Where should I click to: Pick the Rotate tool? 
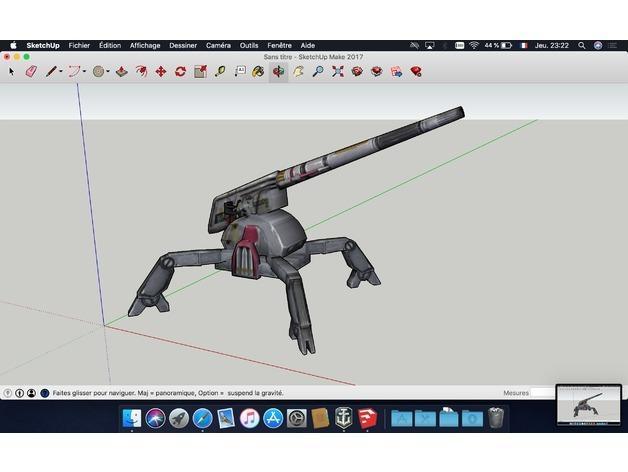point(181,72)
